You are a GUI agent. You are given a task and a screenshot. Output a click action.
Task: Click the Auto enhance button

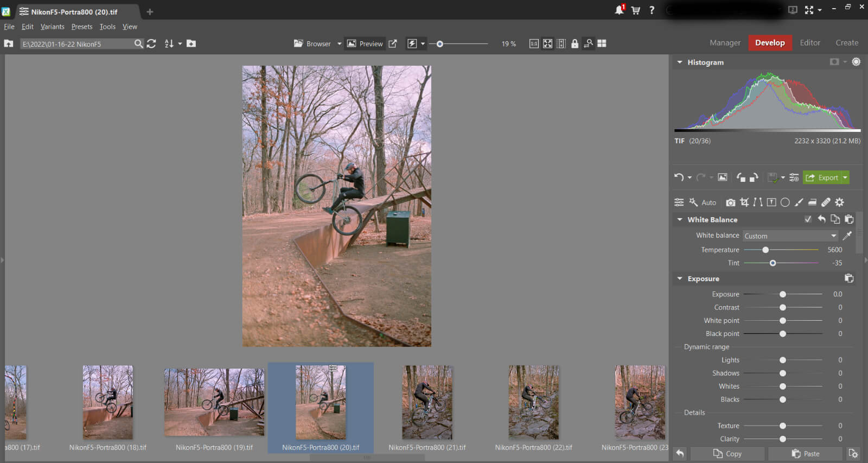(x=703, y=202)
